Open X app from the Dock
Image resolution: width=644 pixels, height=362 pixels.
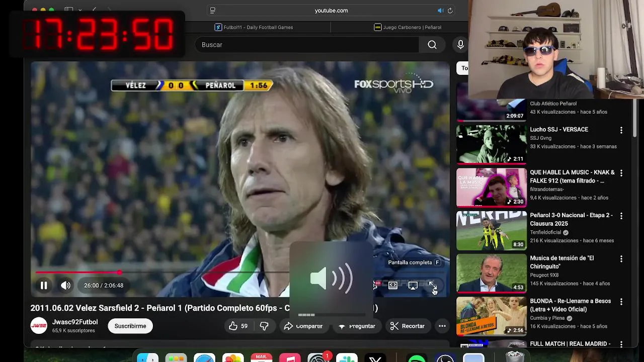[375, 358]
